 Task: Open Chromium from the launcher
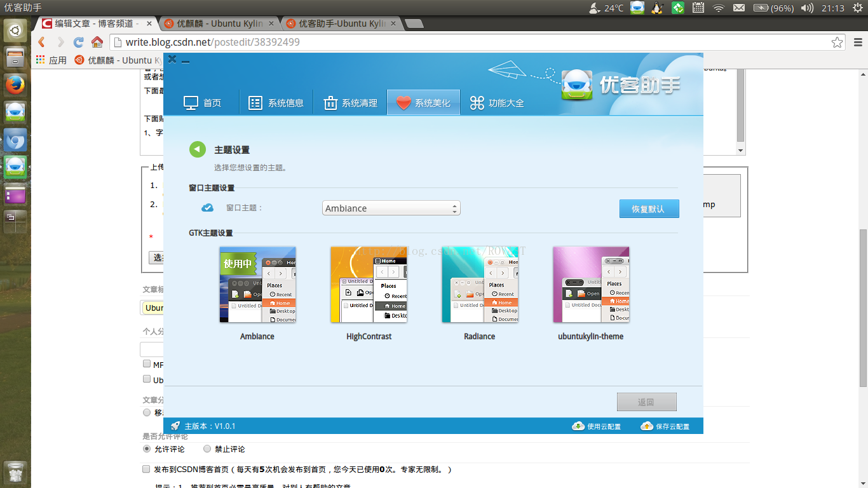pos(15,140)
